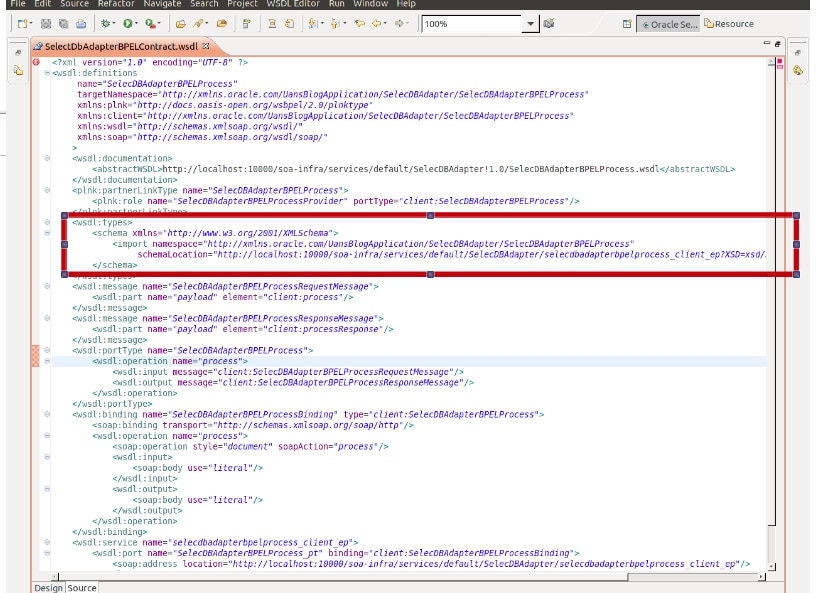Click the open folder icon after External Tools
The image size is (817, 593).
[x=181, y=23]
